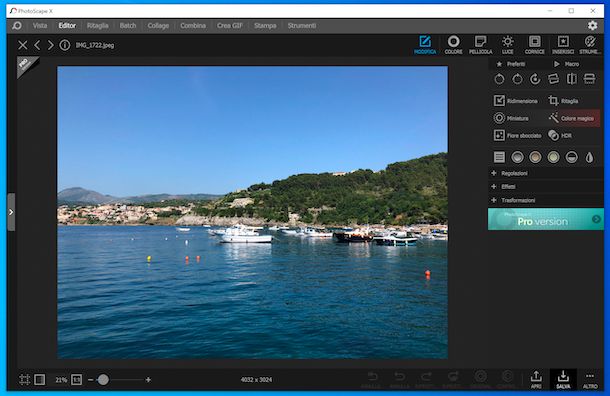Switch to the Collage tab
The height and width of the screenshot is (396, 610).
(x=158, y=26)
